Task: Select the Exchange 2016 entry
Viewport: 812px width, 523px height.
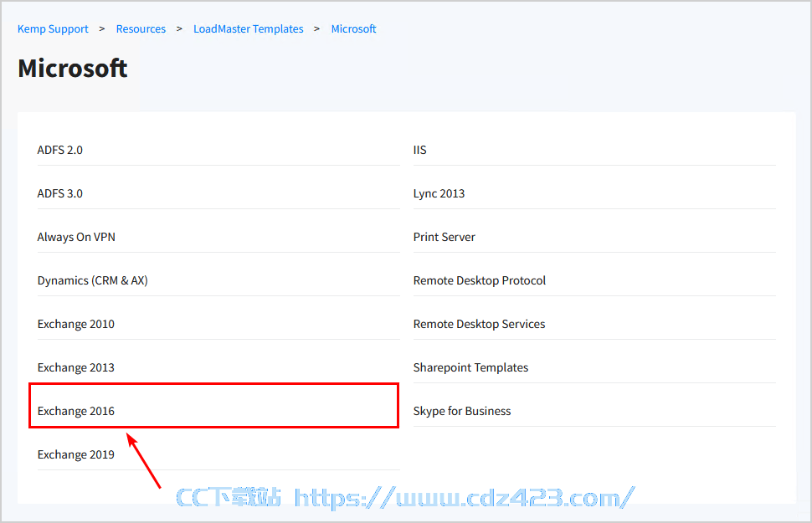Action: (x=76, y=411)
